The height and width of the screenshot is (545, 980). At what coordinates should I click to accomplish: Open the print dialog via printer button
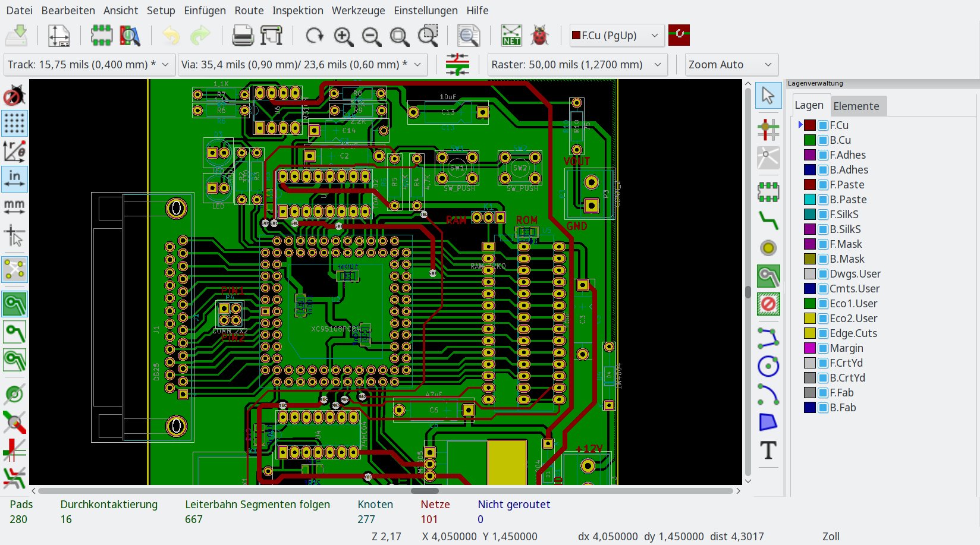243,35
